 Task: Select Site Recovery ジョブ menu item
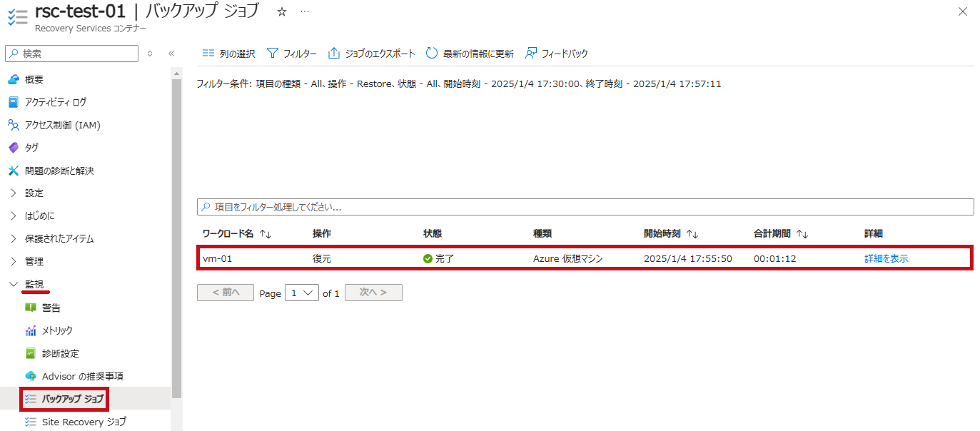point(86,422)
